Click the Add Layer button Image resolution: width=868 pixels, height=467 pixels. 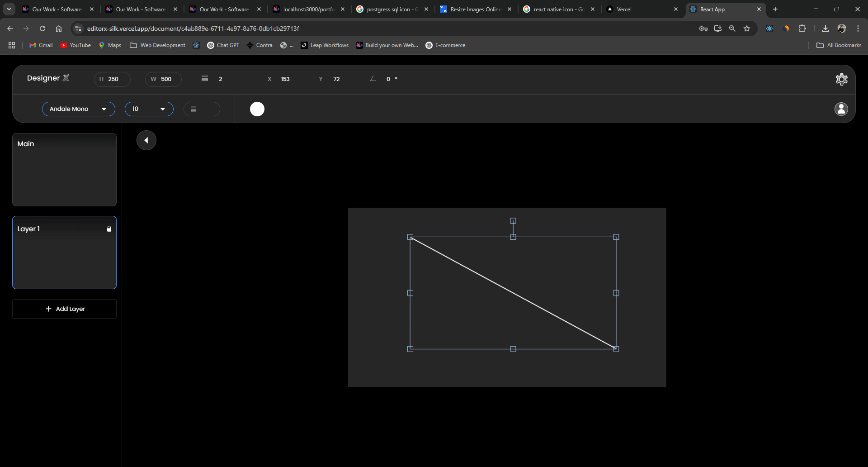(64, 309)
